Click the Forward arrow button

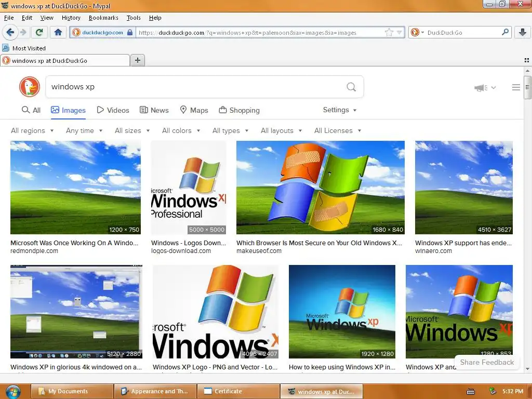(23, 32)
